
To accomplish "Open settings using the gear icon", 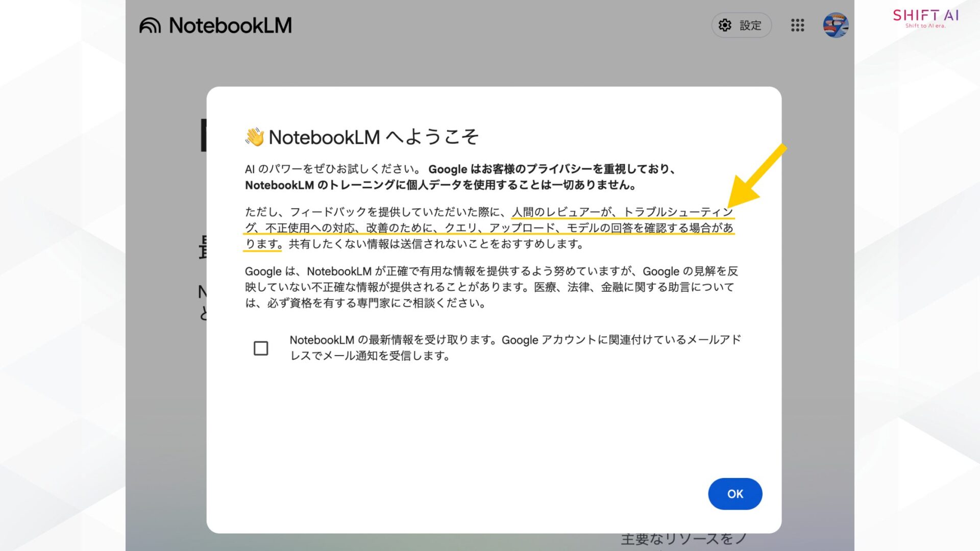I will (x=724, y=25).
